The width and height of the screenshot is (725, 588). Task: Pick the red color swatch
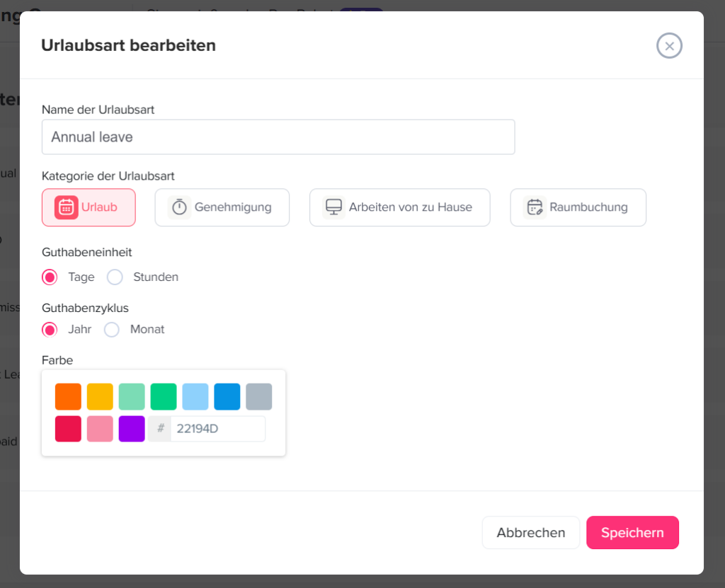pos(68,430)
